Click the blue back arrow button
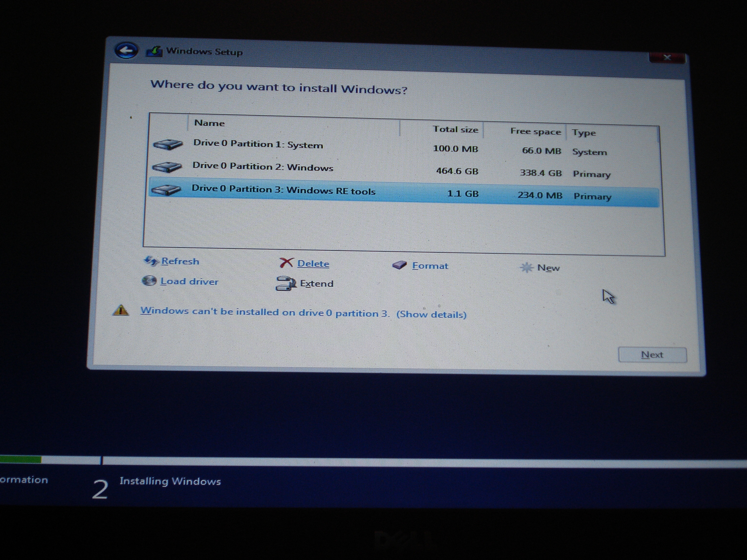This screenshot has height=560, width=747. click(x=126, y=51)
